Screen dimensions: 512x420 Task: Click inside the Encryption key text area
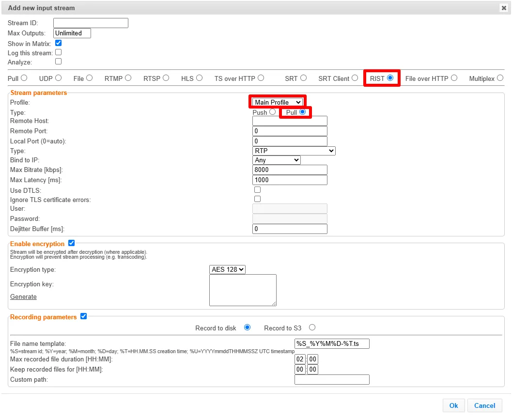click(x=243, y=290)
